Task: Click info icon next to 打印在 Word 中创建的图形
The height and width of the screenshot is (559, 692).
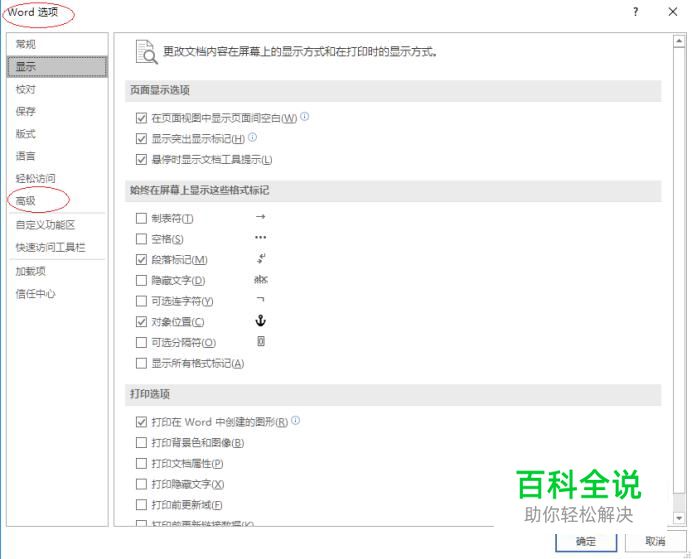Action: click(x=295, y=420)
